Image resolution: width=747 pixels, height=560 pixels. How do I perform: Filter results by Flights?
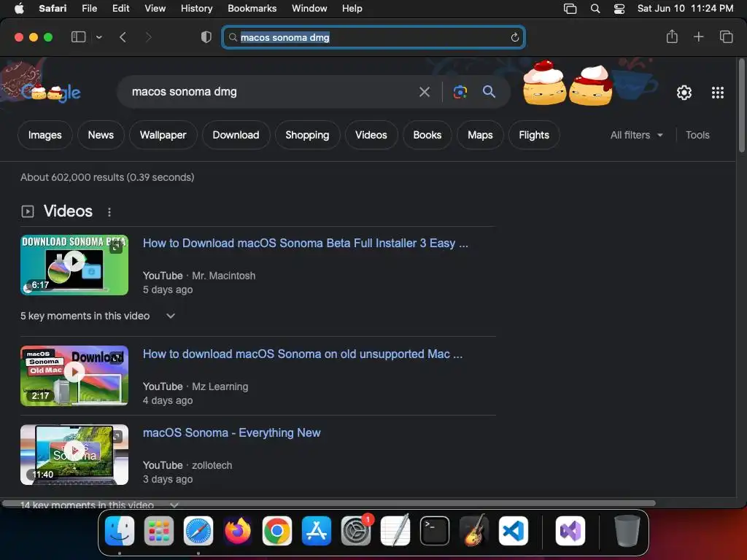pyautogui.click(x=534, y=135)
